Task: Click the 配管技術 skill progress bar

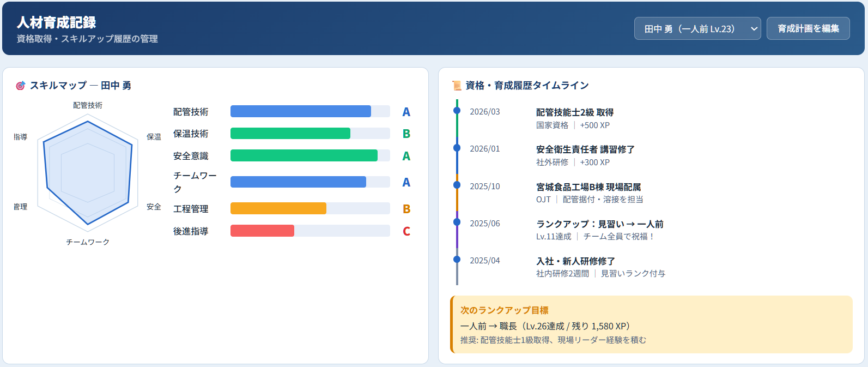Action: tap(309, 111)
